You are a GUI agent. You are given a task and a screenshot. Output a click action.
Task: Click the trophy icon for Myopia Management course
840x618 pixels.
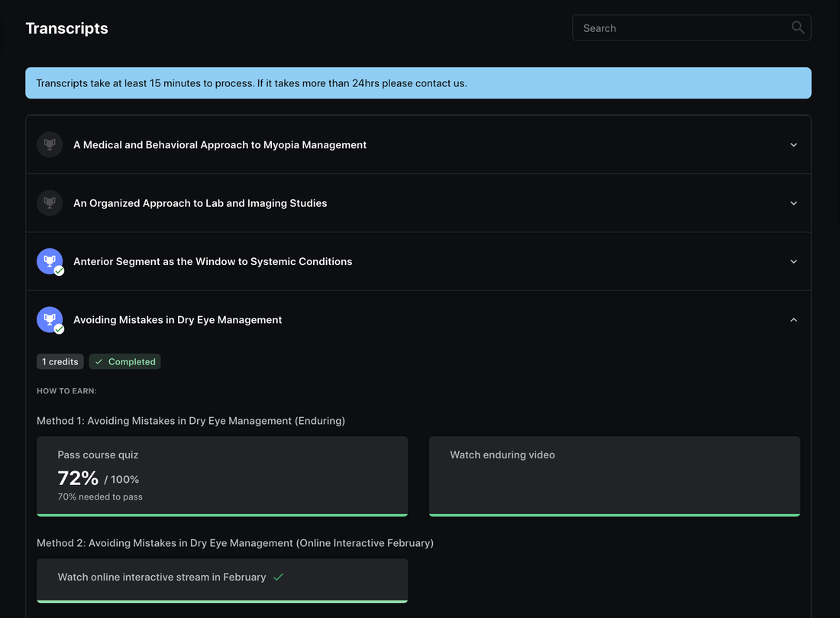[x=50, y=144]
